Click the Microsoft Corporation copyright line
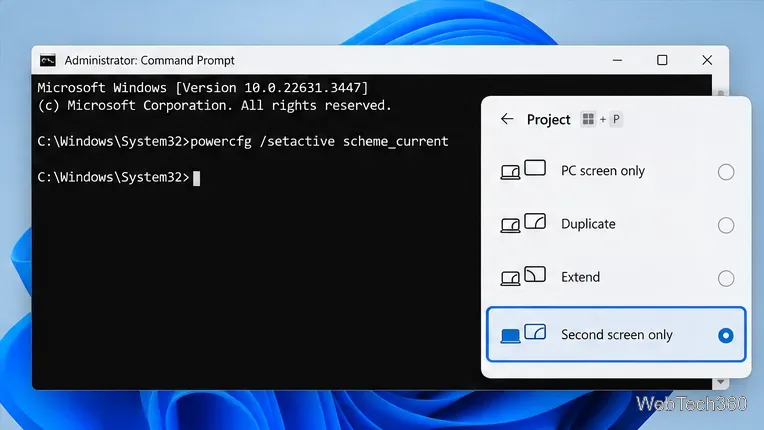 (214, 106)
